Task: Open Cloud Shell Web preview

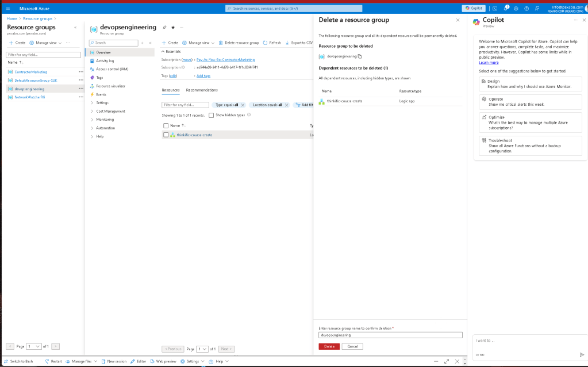Action: point(163,361)
